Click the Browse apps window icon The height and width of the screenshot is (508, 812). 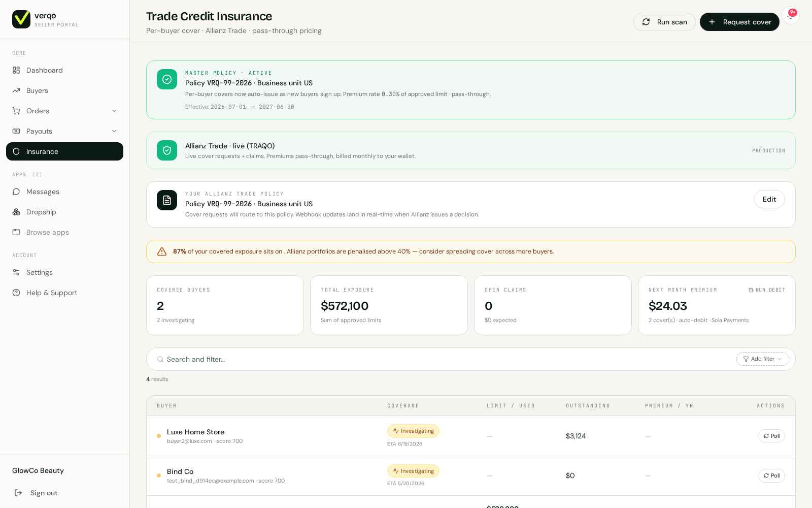coord(16,232)
